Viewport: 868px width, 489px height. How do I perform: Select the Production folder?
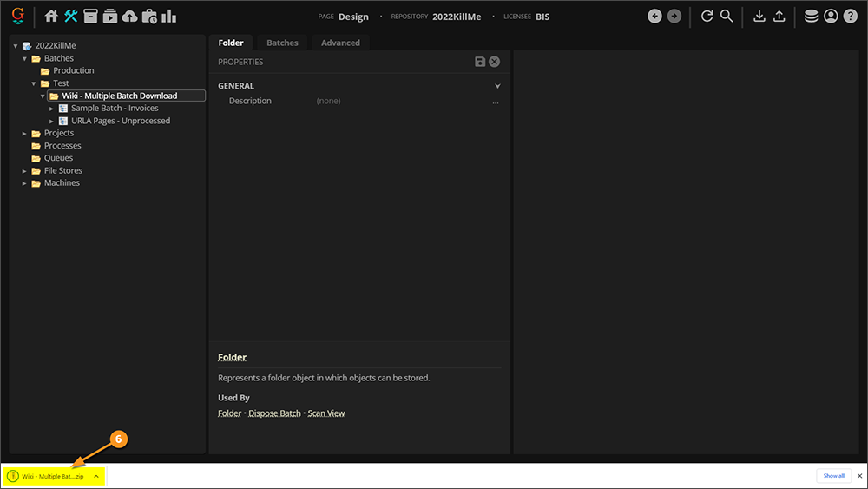[x=73, y=70]
